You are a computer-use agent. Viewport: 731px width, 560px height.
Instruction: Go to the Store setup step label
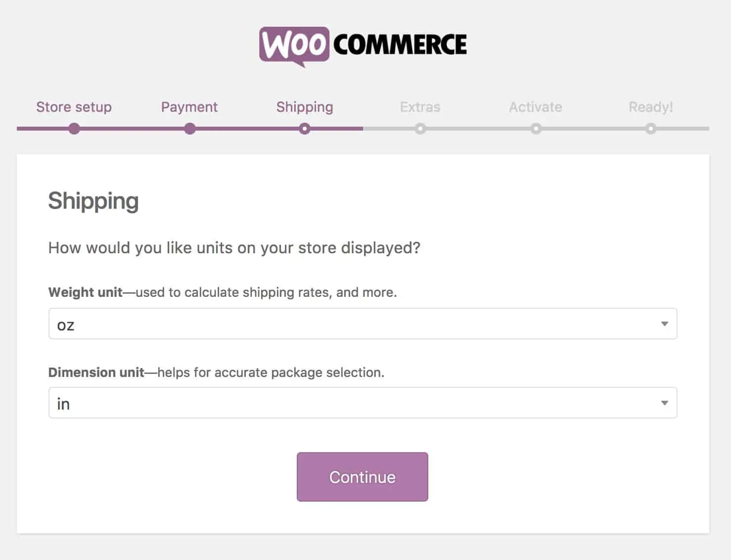(74, 107)
